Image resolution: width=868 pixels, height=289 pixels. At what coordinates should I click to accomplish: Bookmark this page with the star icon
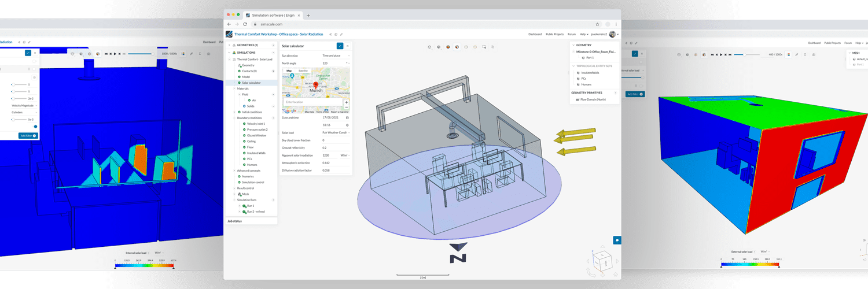[x=598, y=24]
